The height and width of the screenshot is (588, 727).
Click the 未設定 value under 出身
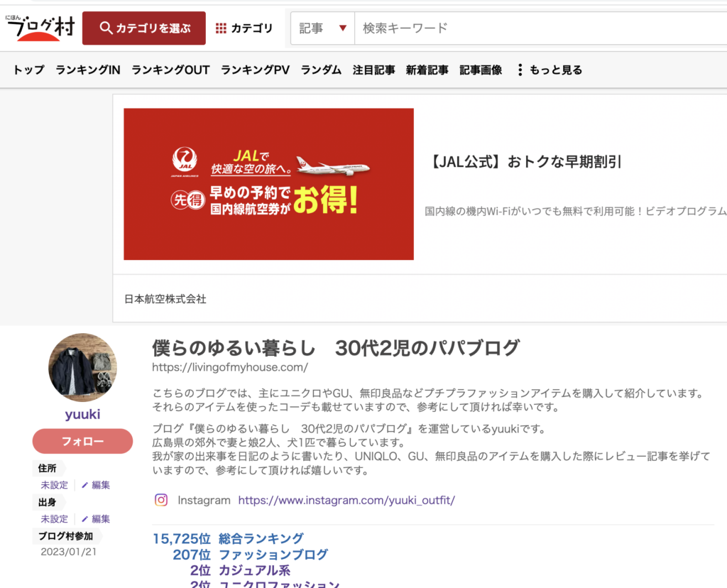(x=54, y=519)
